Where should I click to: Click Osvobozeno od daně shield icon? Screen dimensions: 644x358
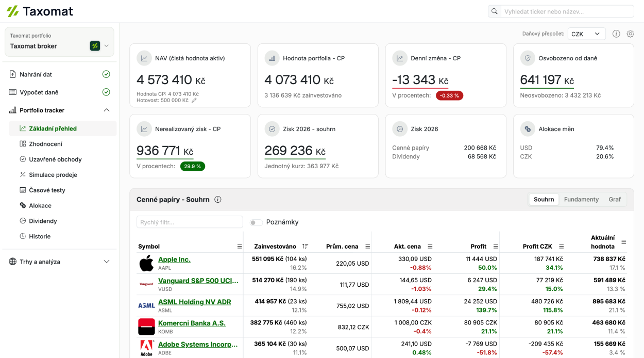[x=528, y=58]
